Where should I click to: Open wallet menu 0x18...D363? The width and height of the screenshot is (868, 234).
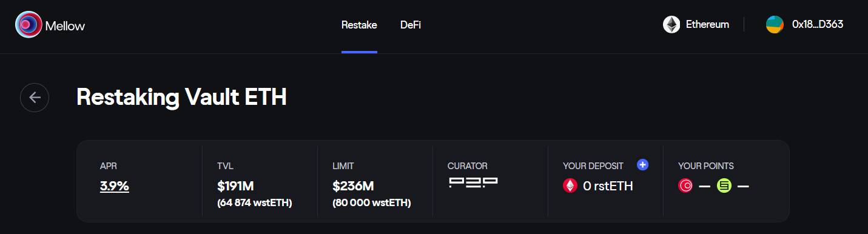click(x=805, y=25)
